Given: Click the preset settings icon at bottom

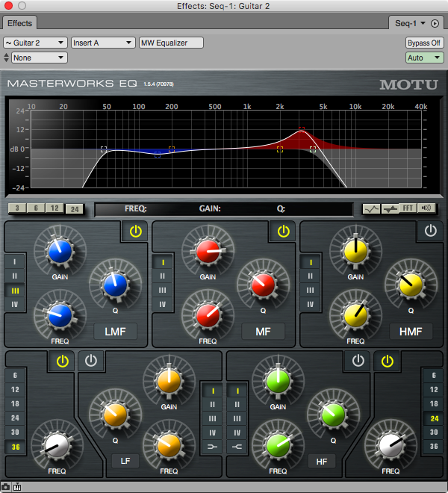Looking at the screenshot, I should [17, 487].
